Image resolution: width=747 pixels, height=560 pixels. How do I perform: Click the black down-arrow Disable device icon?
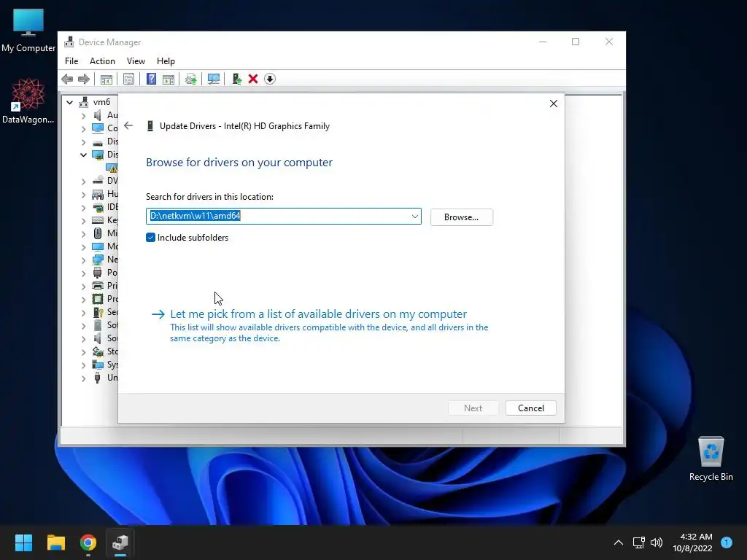click(270, 79)
